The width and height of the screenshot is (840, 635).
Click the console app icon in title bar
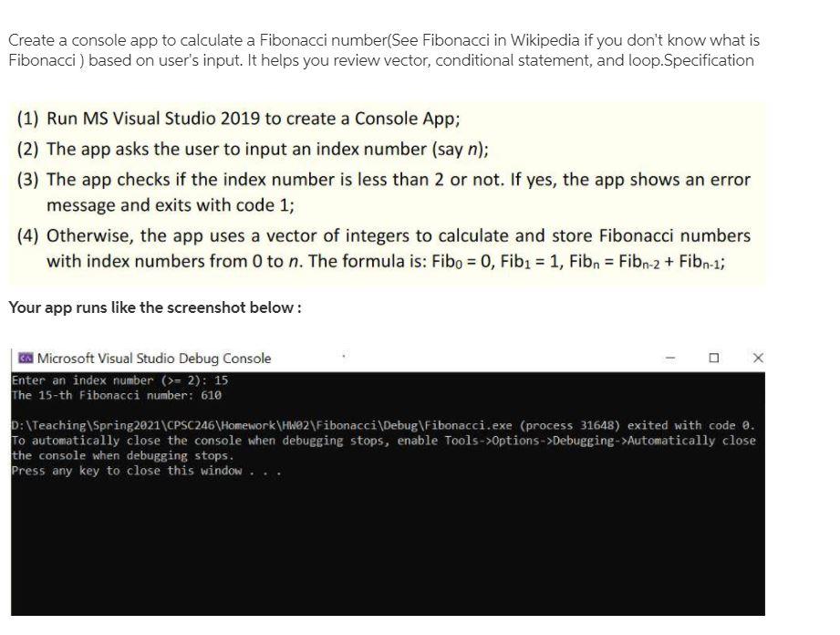point(25,359)
